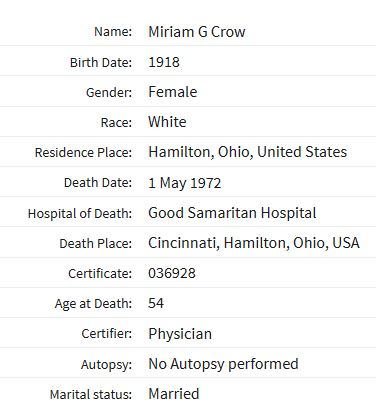Click the Marital status value Married
Screen dimensions: 376x406
pyautogui.click(x=174, y=394)
